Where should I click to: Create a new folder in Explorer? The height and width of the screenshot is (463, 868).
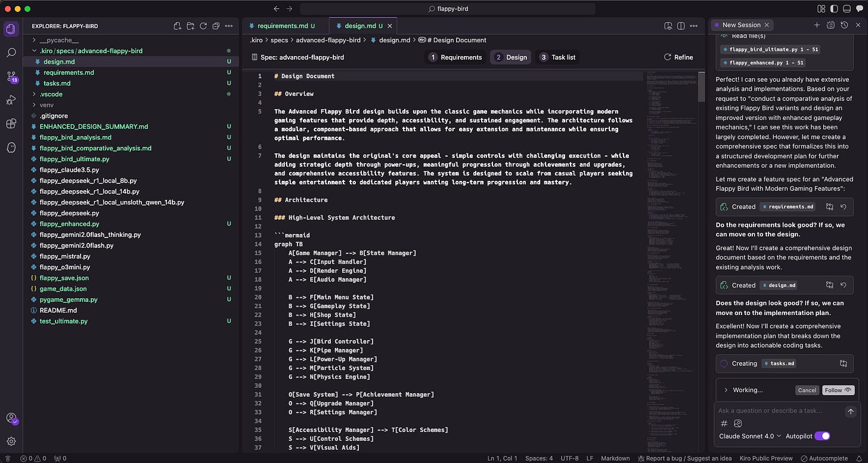coord(190,26)
